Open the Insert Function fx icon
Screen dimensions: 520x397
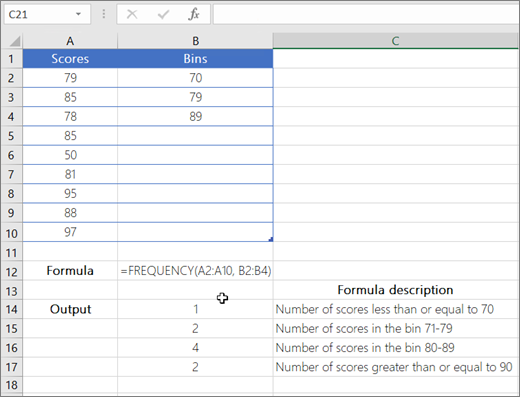[x=194, y=14]
